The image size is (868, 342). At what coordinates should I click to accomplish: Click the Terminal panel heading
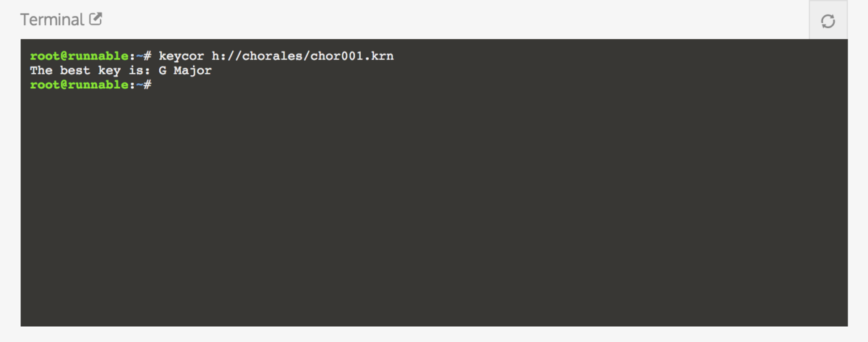(x=52, y=20)
